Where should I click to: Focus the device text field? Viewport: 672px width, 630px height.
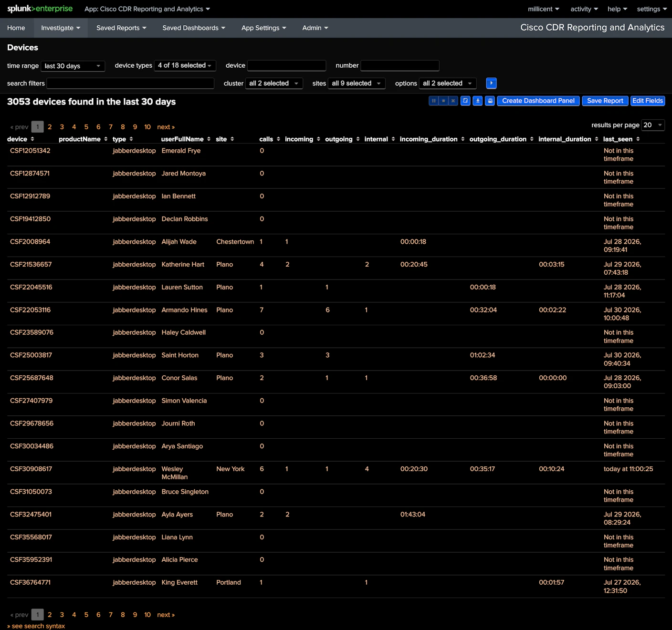(287, 65)
